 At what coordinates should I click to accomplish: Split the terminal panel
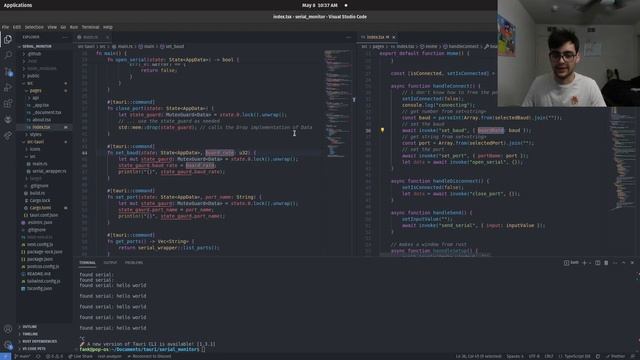pyautogui.click(x=598, y=263)
